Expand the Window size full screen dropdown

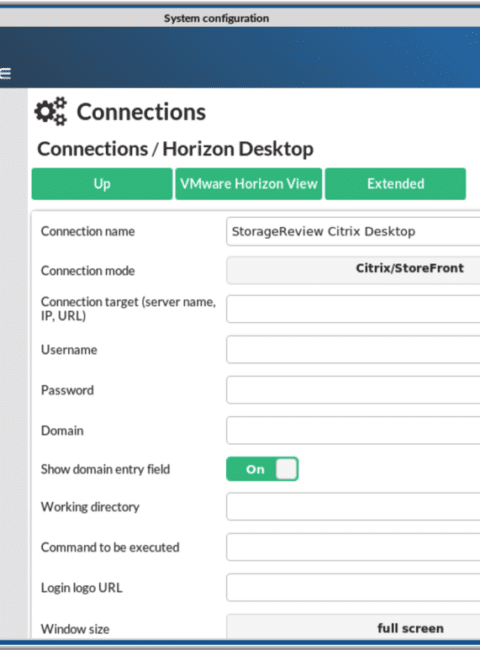pos(353,627)
